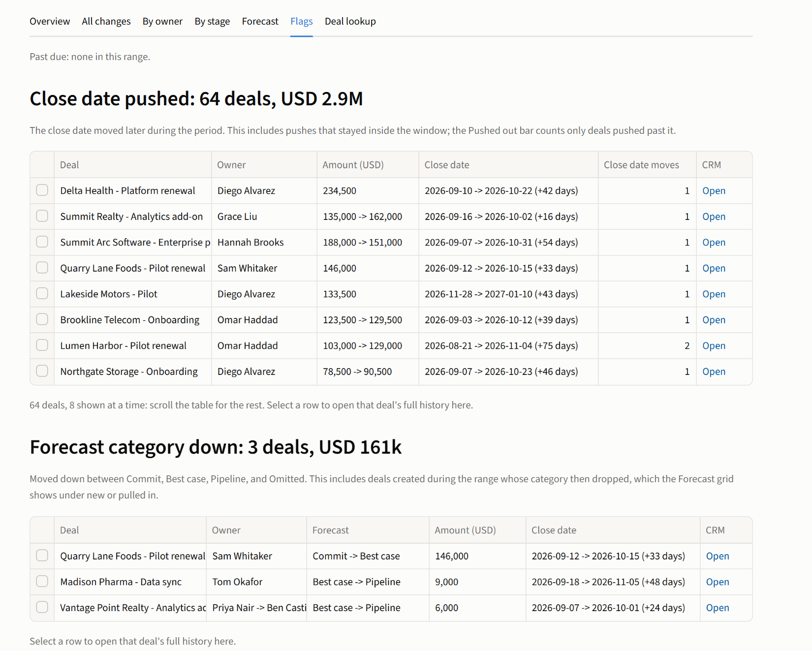Open the Forecast tab
The image size is (812, 651).
point(260,21)
